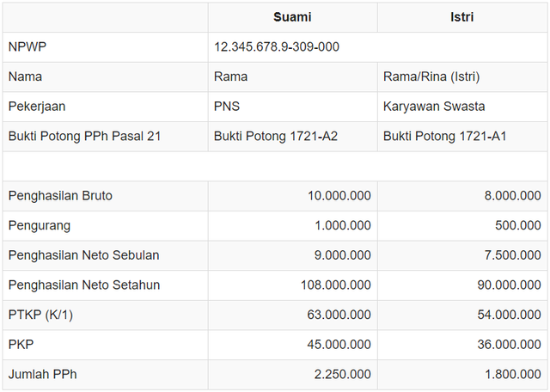Click the Rama/Rina (Istri) cell
Screen dimensions: 550x392
[431, 77]
